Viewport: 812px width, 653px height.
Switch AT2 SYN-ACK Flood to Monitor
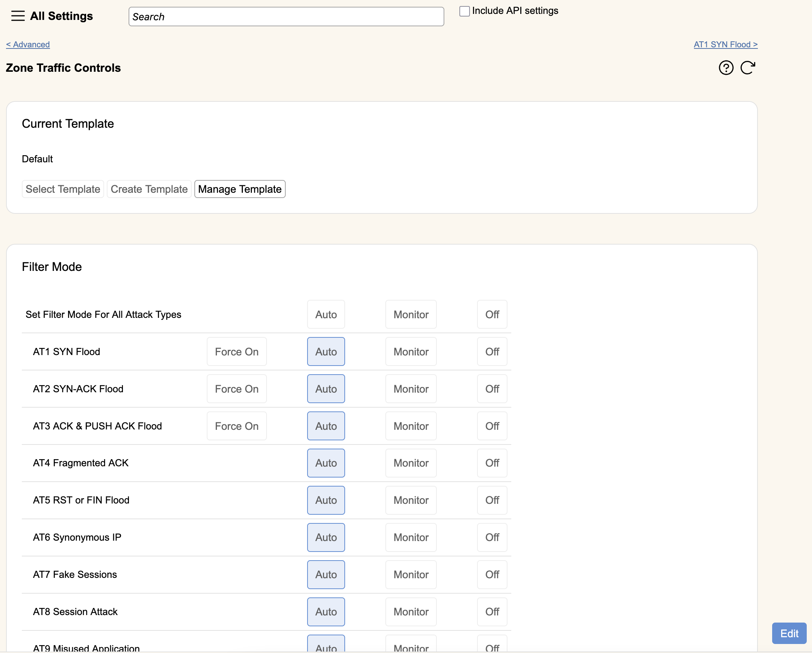(x=411, y=389)
